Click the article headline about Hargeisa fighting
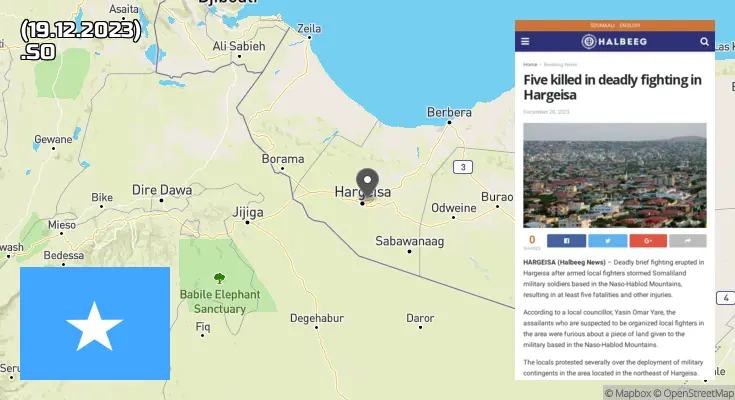This screenshot has height=400, width=735. [x=612, y=87]
